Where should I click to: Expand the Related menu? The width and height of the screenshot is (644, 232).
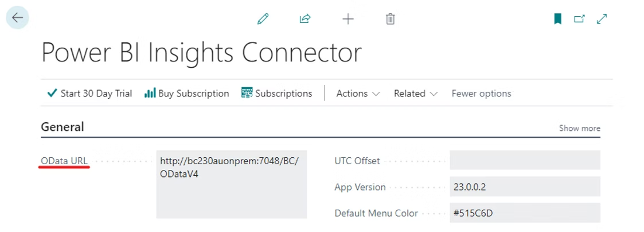(416, 94)
